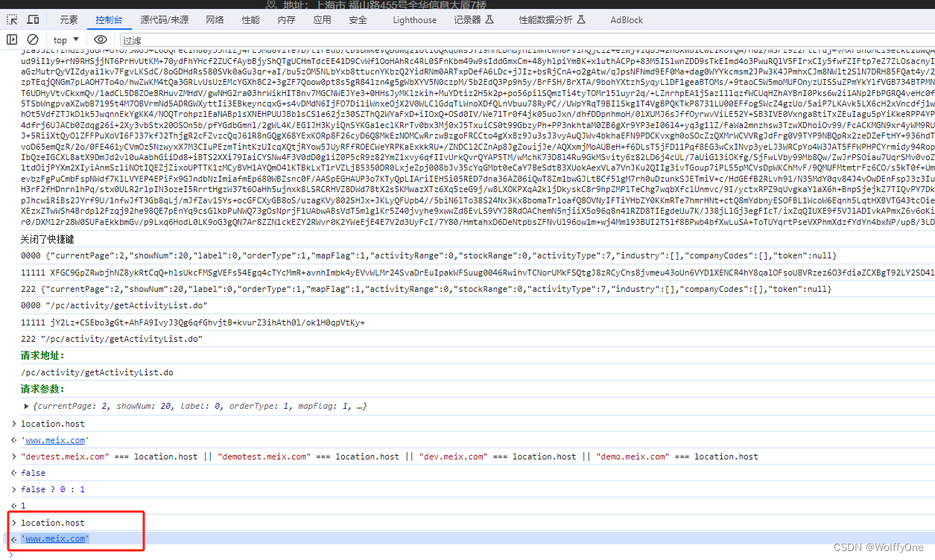Image resolution: width=935 pixels, height=560 pixels.
Task: Click the 请求参数: green label
Action: coord(42,389)
